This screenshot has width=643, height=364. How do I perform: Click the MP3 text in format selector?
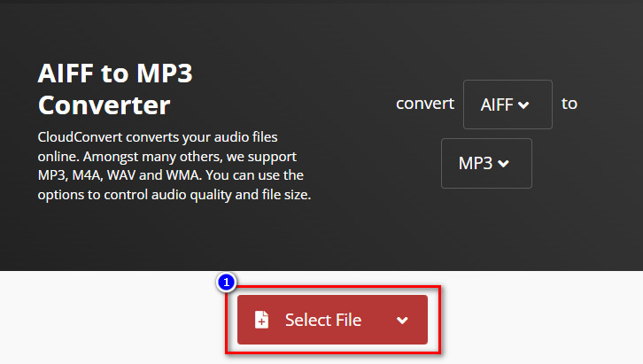click(x=476, y=163)
